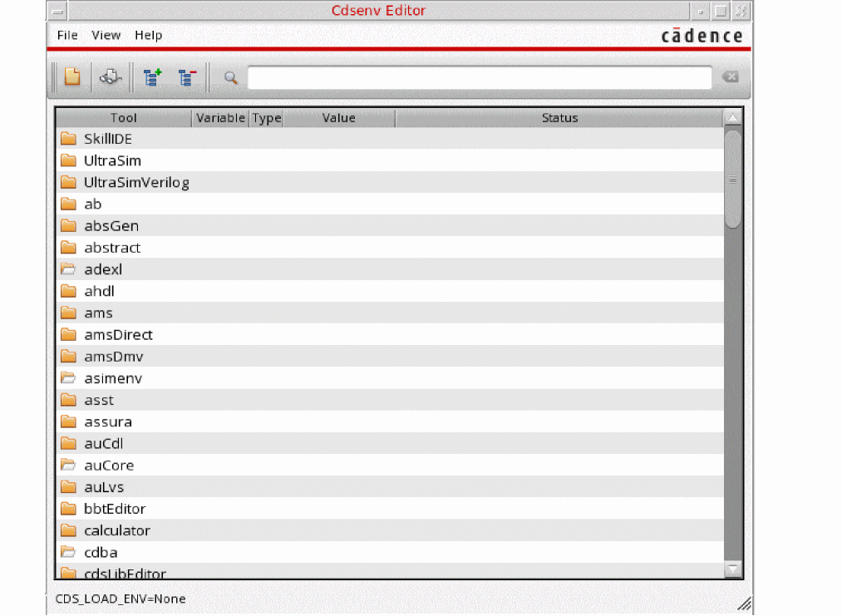Click the bbtEditor folder icon
Viewport: 842px width, 616px height.
click(68, 509)
